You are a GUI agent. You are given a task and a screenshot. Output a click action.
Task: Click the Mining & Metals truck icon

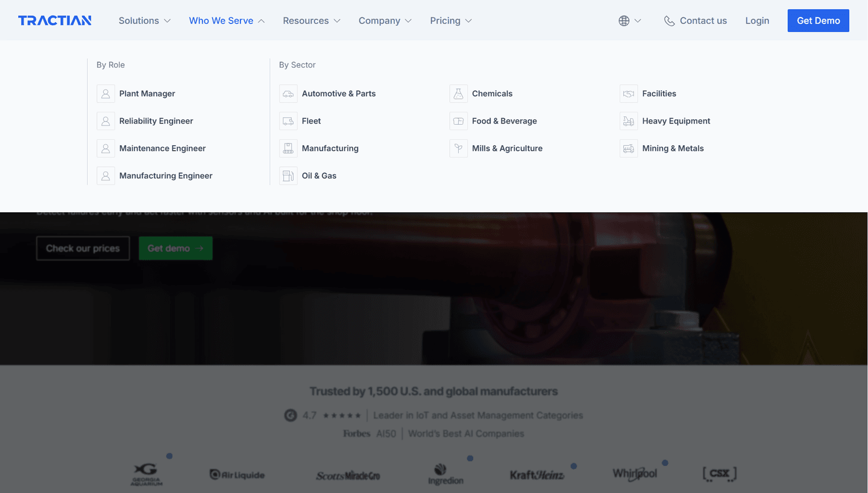tap(629, 148)
